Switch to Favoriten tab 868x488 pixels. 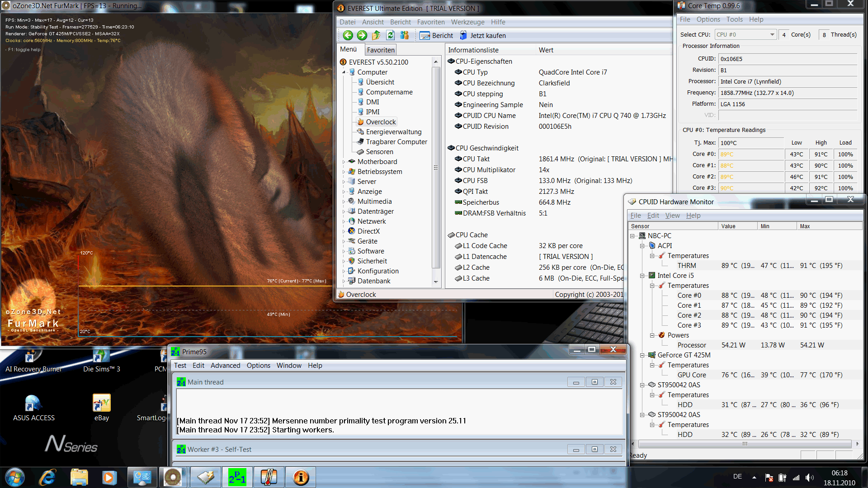381,50
